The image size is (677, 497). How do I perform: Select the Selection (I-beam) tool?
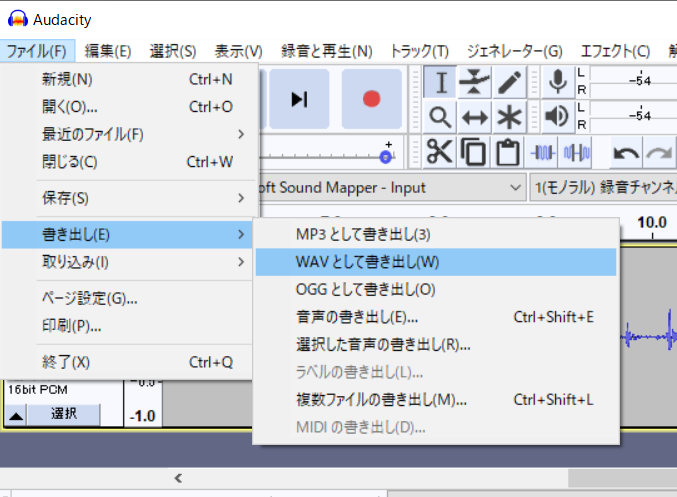tap(440, 82)
